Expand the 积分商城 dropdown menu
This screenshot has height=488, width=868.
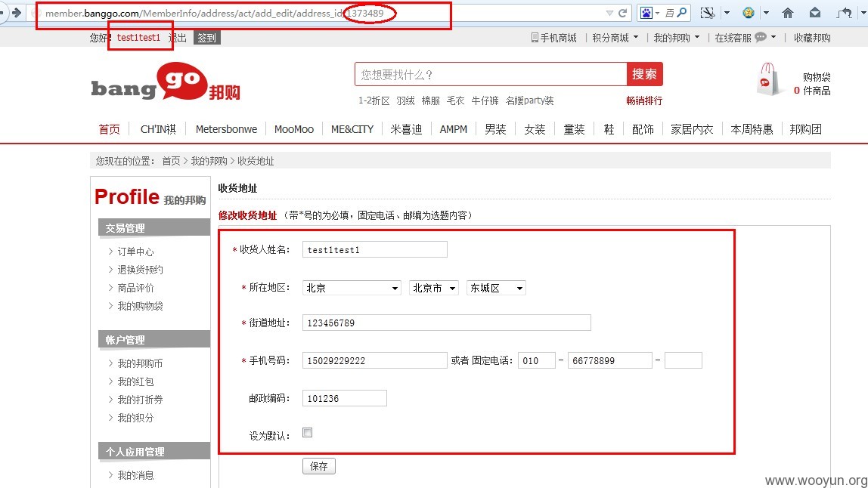click(x=615, y=38)
